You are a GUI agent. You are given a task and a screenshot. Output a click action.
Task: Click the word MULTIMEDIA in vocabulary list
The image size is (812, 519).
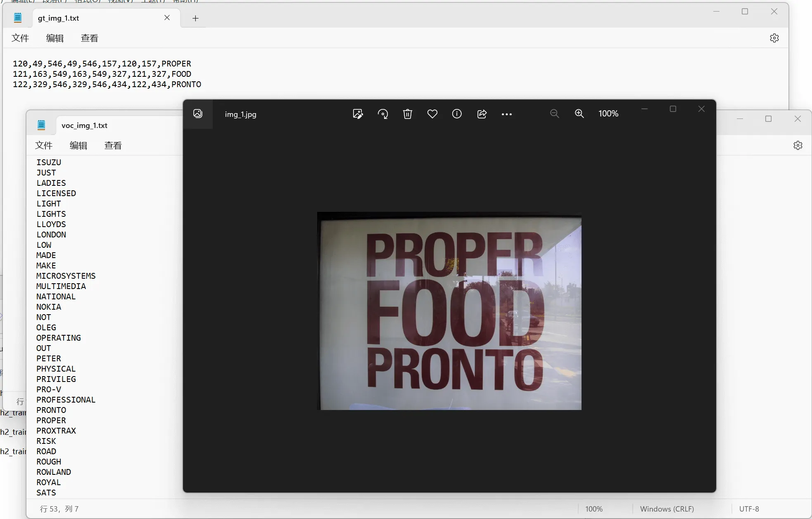point(61,286)
